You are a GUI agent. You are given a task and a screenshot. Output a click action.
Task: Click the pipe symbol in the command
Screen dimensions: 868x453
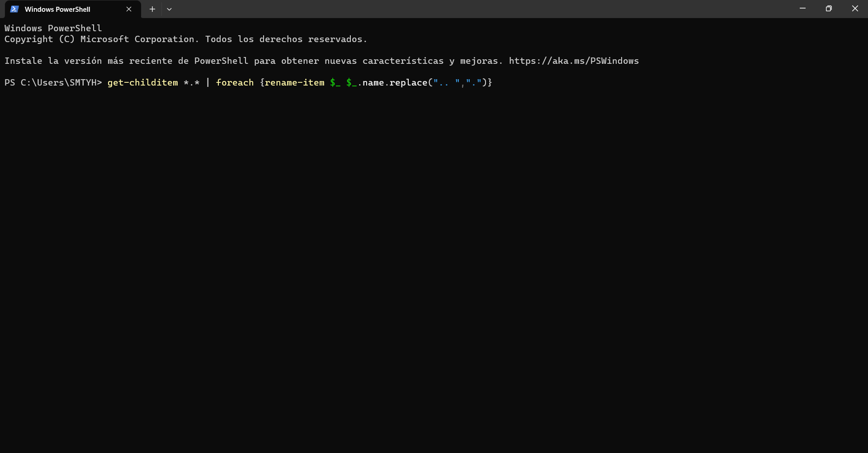pos(208,83)
